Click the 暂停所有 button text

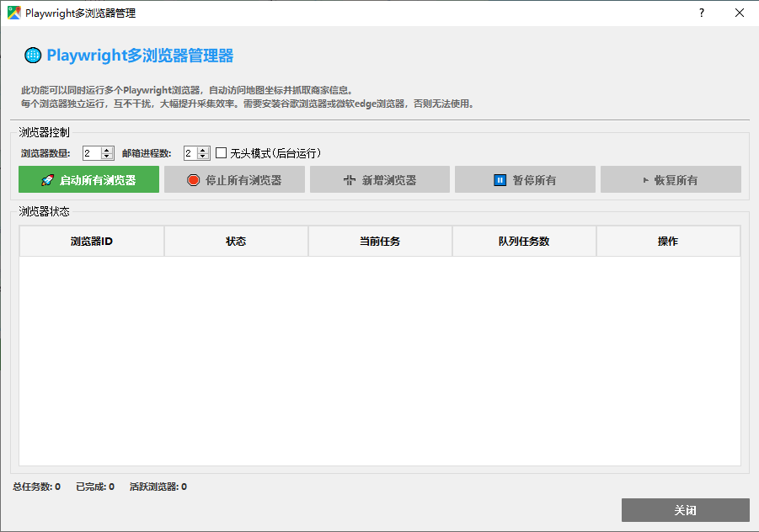tap(534, 180)
